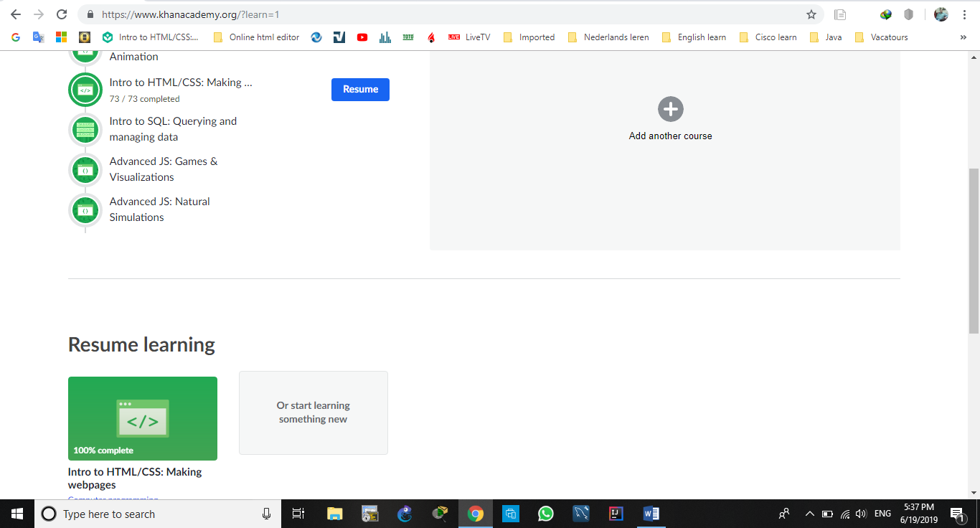Click the network Wi-Fi tray icon

point(845,514)
